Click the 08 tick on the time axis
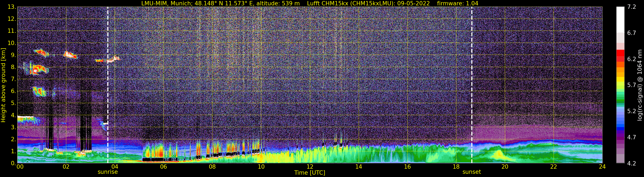This screenshot has height=177, width=644. point(212,167)
